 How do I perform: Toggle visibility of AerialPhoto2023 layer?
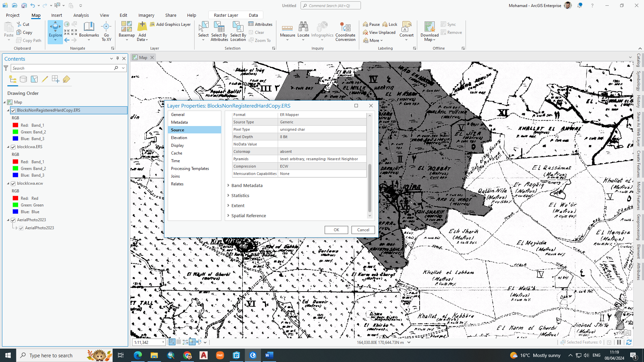click(13, 220)
